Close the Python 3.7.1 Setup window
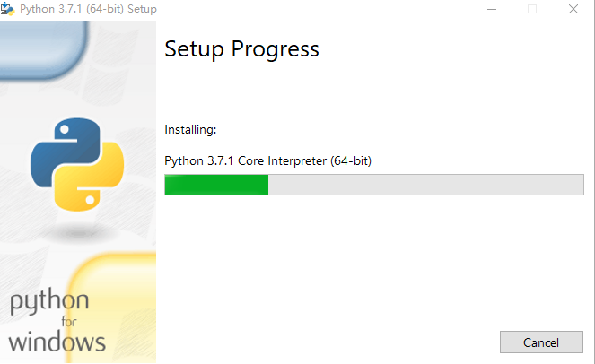Image resolution: width=595 pixels, height=364 pixels. tap(573, 9)
